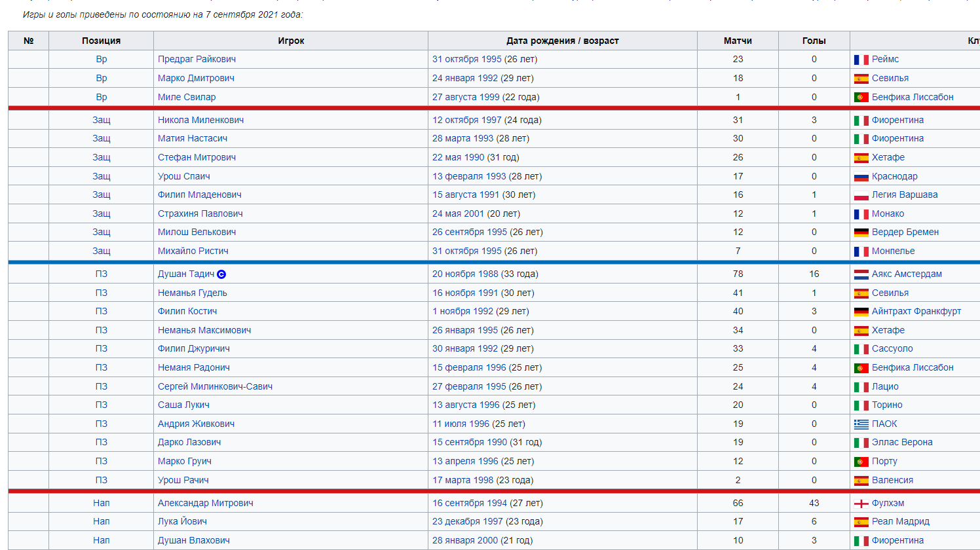Open Душан Тадич player link
980x550 pixels.
186,274
